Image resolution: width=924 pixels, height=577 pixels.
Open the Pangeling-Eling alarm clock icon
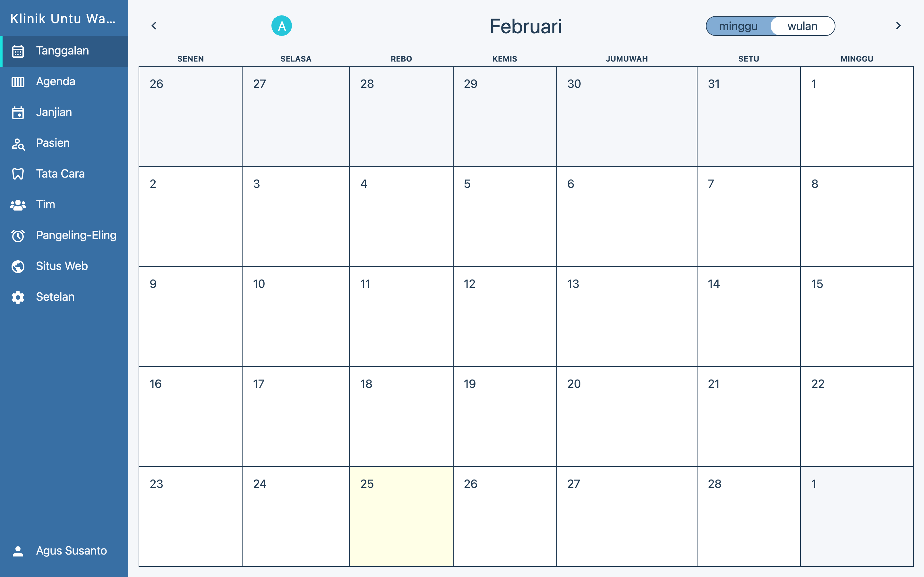point(18,236)
